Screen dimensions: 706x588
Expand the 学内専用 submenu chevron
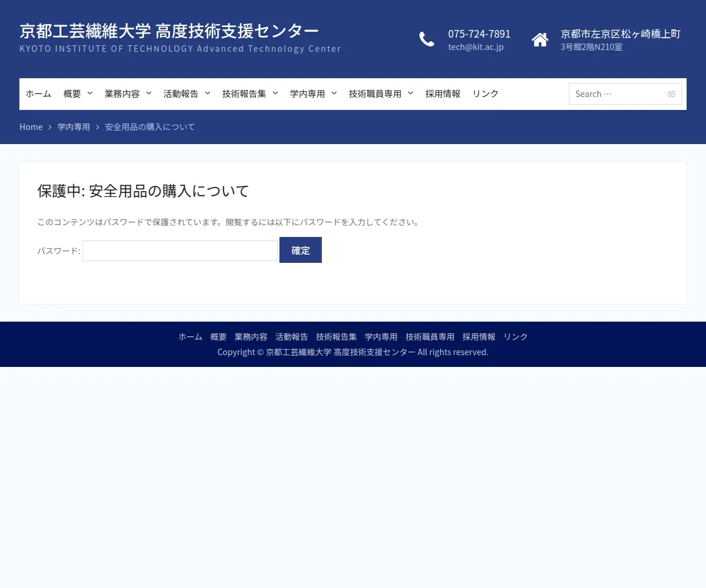pyautogui.click(x=334, y=93)
